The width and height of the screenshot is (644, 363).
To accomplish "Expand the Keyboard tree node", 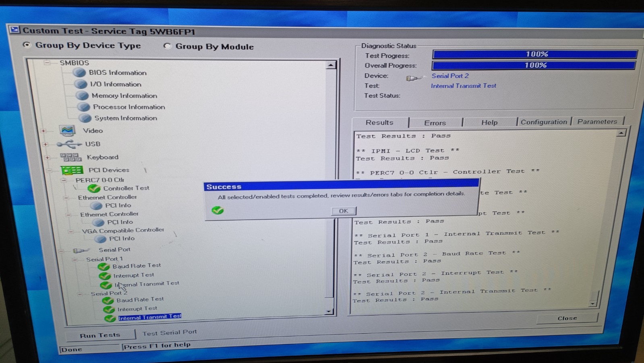I will pos(47,157).
